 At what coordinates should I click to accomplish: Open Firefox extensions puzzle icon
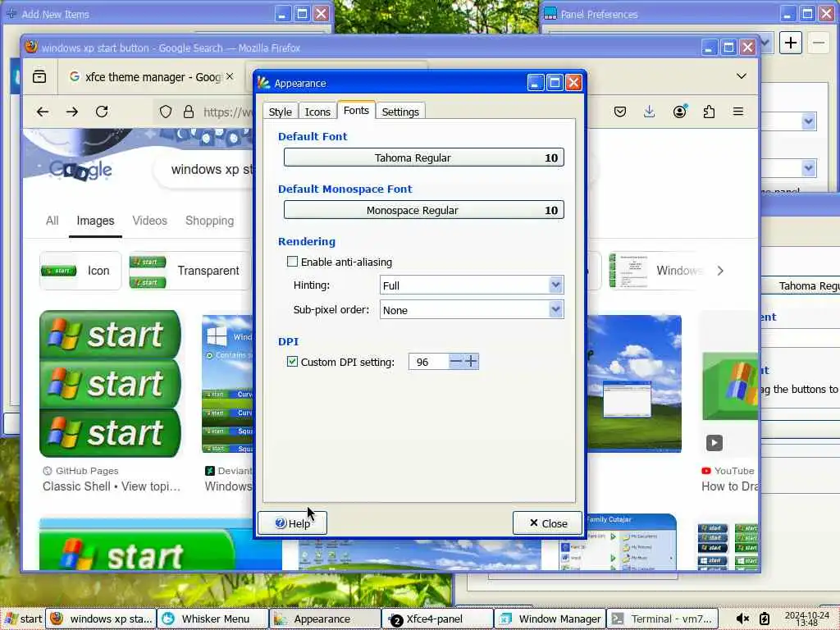tap(709, 112)
